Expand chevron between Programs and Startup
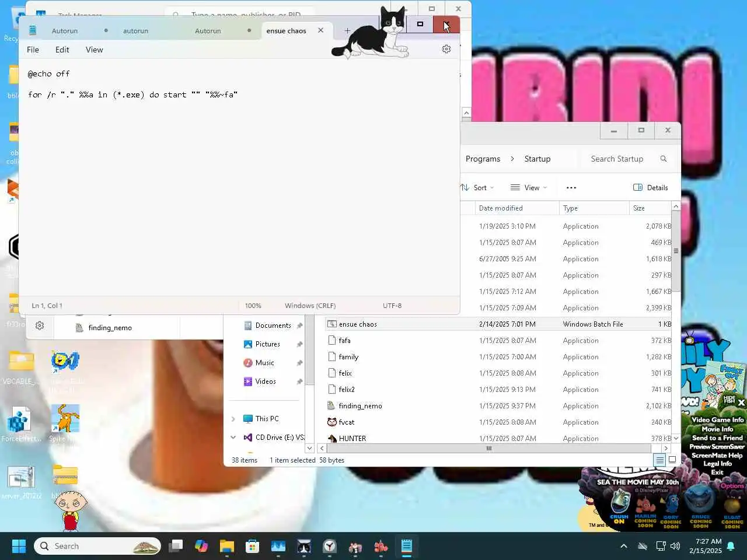 click(512, 159)
